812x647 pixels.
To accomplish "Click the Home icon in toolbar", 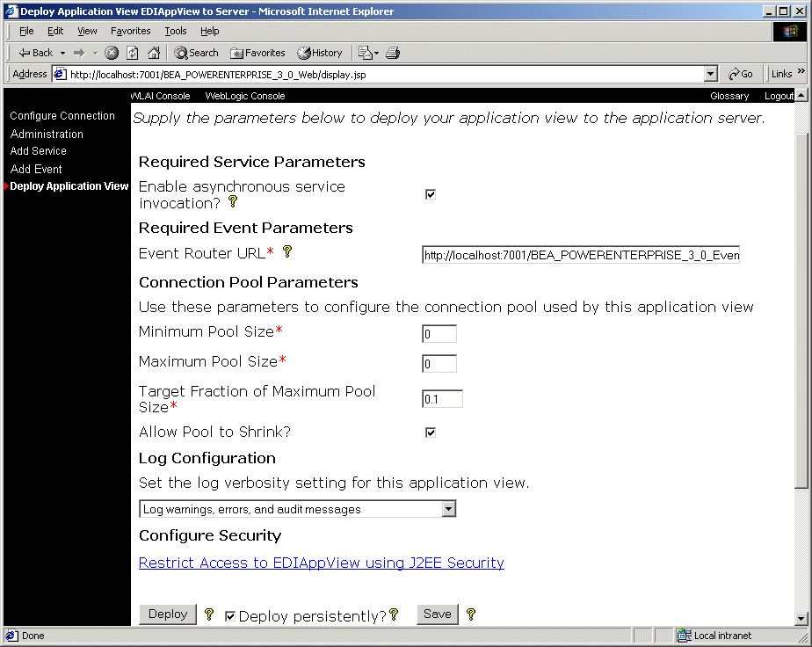I will click(x=154, y=53).
